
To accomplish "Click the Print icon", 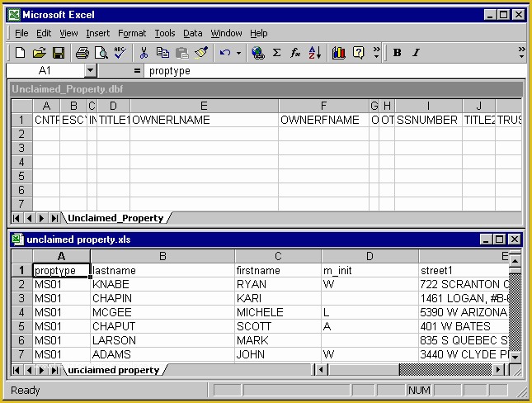I will coord(82,53).
